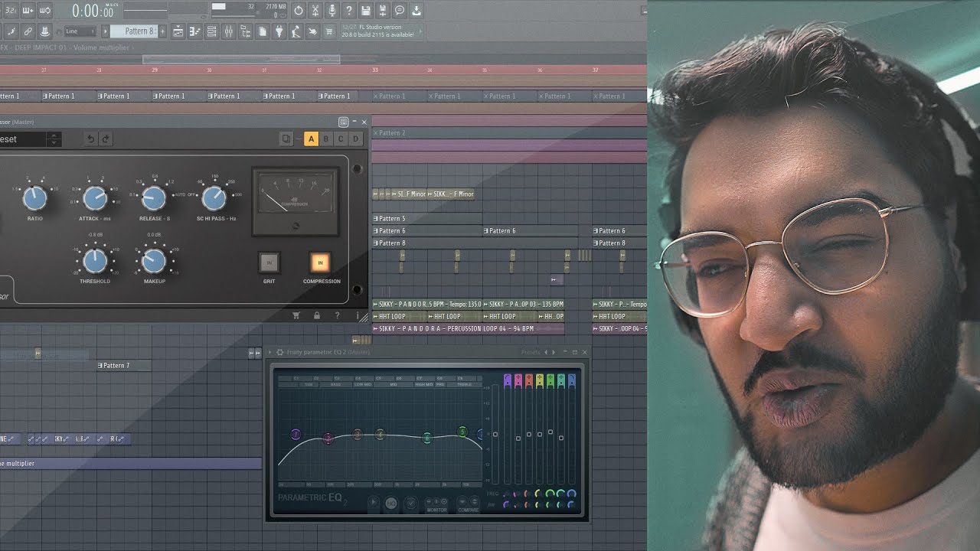The height and width of the screenshot is (551, 980).
Task: Click the HHT LOOP first clip in playlist
Action: pos(400,316)
